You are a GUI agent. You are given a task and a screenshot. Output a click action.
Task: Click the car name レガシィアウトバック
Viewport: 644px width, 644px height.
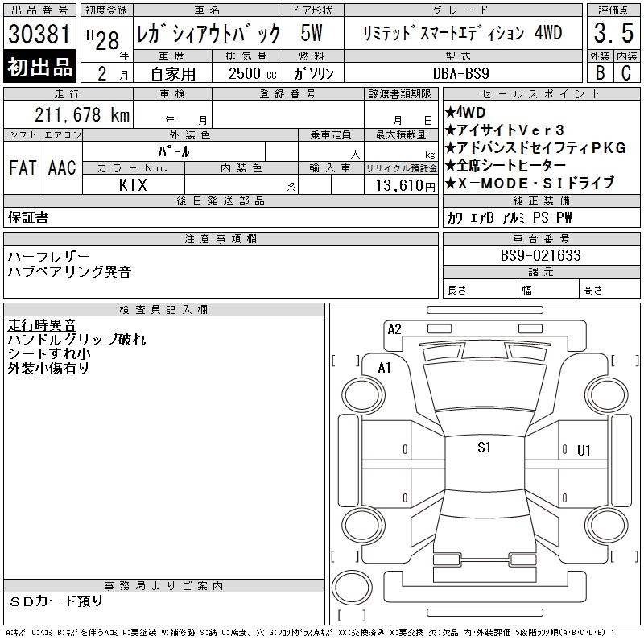coord(208,34)
